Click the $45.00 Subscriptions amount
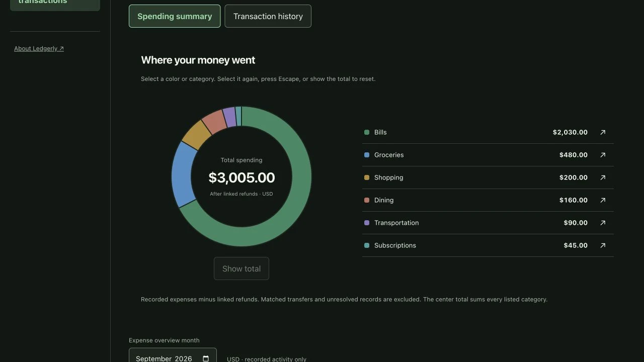 [576, 245]
